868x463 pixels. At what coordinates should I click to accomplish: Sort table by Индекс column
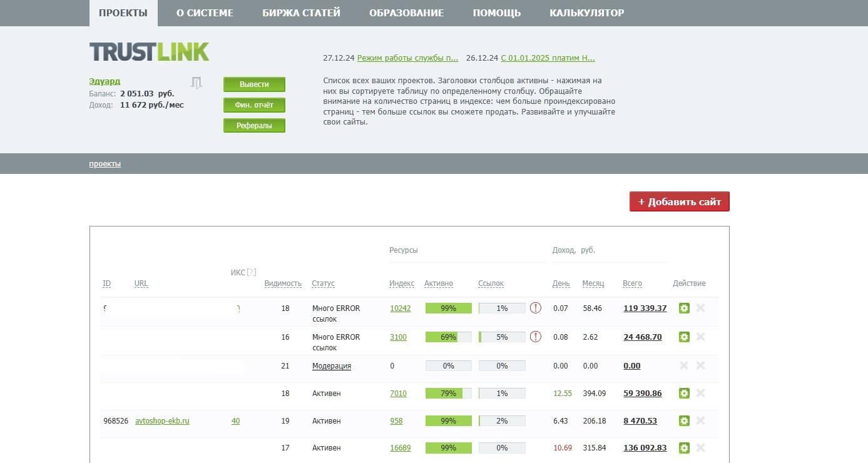(402, 283)
